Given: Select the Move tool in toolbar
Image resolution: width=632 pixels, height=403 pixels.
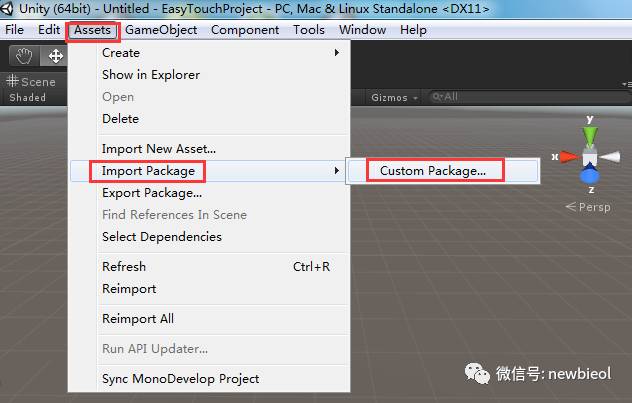Looking at the screenshot, I should click(x=55, y=56).
